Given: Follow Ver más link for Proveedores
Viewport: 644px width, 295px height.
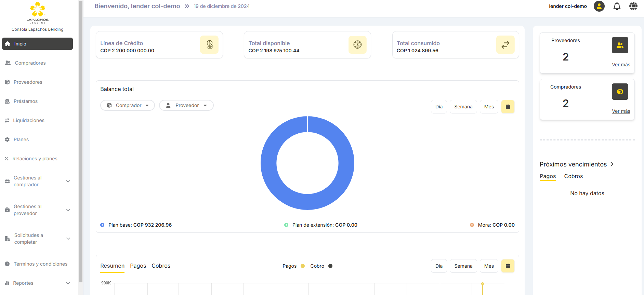Looking at the screenshot, I should pyautogui.click(x=621, y=65).
